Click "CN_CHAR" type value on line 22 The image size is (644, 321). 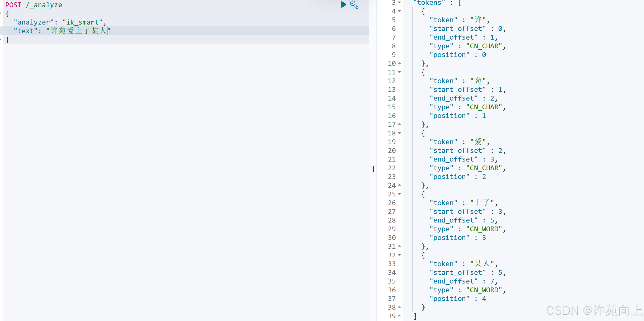484,168
